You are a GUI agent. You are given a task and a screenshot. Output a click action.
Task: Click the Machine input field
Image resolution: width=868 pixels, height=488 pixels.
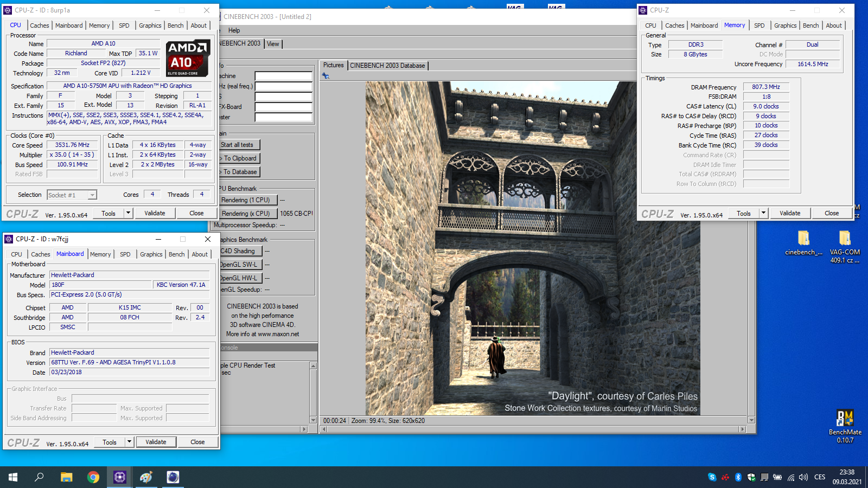284,76
